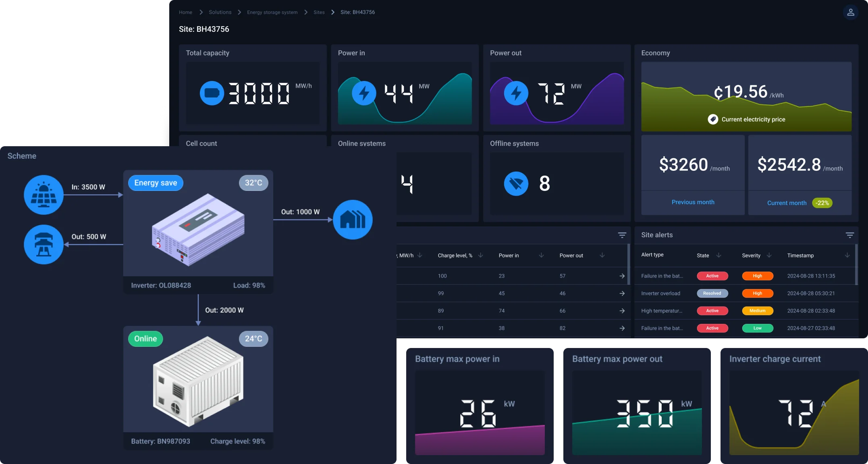This screenshot has width=868, height=464.
Task: Go to Energy storage system breadcrumb
Action: pos(272,12)
